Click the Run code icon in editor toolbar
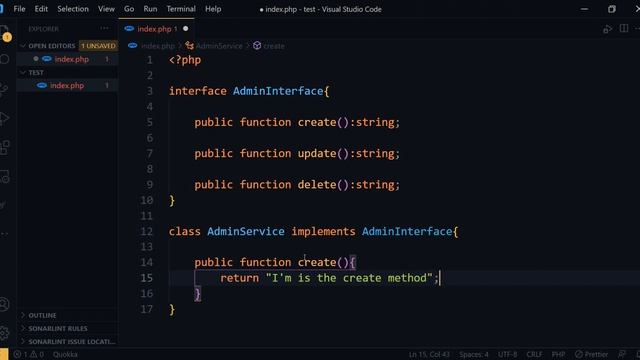 point(607,29)
